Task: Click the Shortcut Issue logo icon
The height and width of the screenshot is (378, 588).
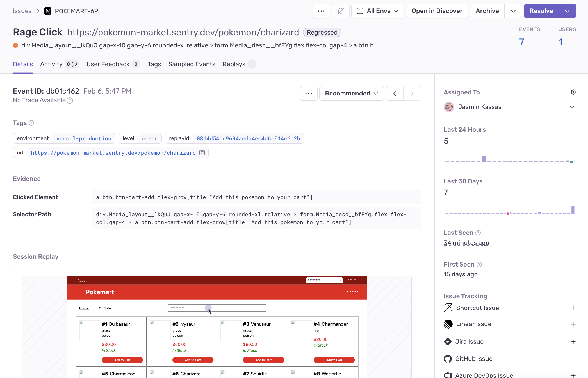Action: pos(448,308)
